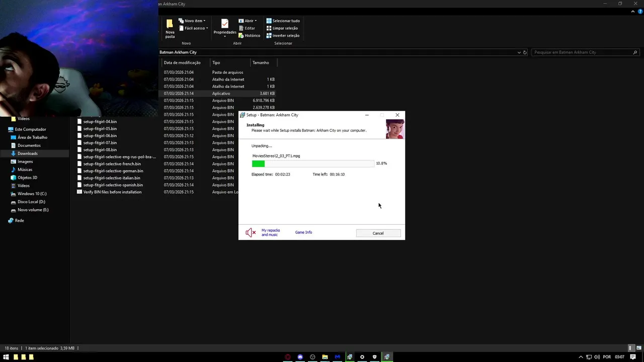Click Inverter seleção in ribbon
This screenshot has width=644, height=362.
point(283,36)
